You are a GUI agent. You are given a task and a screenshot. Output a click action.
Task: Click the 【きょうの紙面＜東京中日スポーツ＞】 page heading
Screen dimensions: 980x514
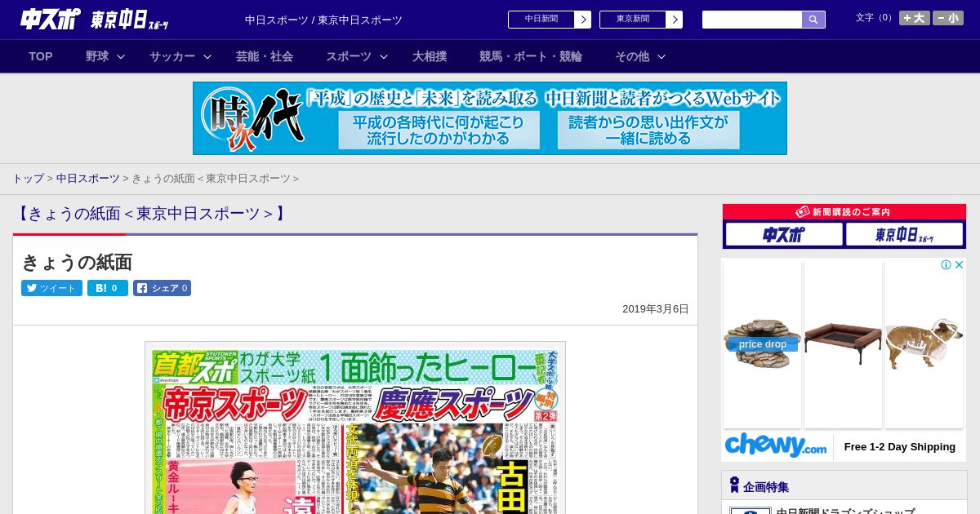point(152,214)
